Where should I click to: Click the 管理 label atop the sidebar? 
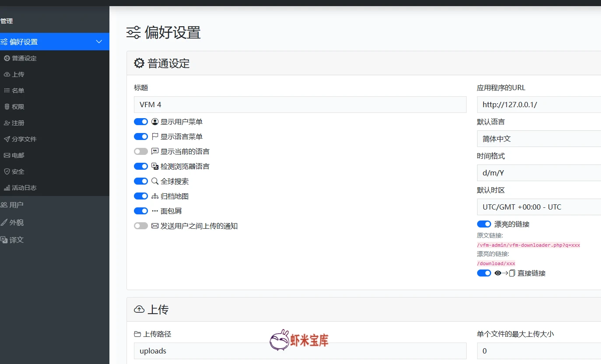click(7, 21)
